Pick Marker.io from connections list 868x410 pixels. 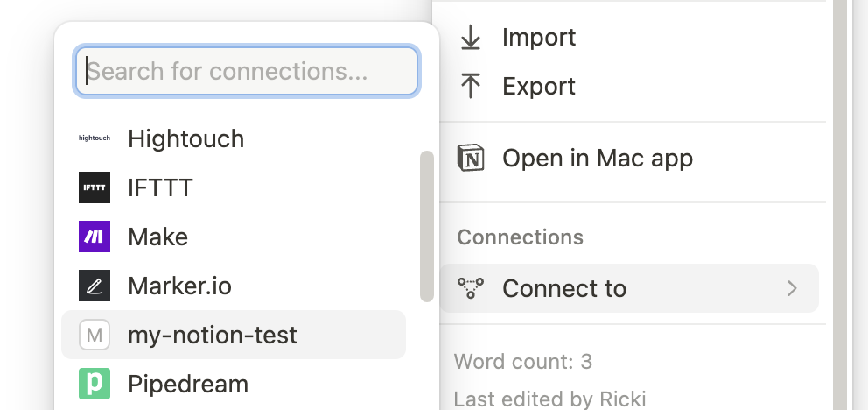[x=179, y=286]
